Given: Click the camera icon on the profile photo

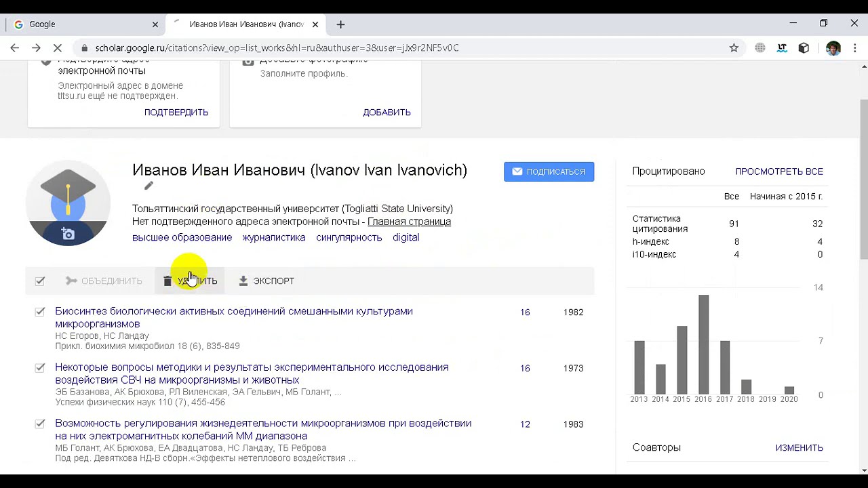Looking at the screenshot, I should pos(68,235).
